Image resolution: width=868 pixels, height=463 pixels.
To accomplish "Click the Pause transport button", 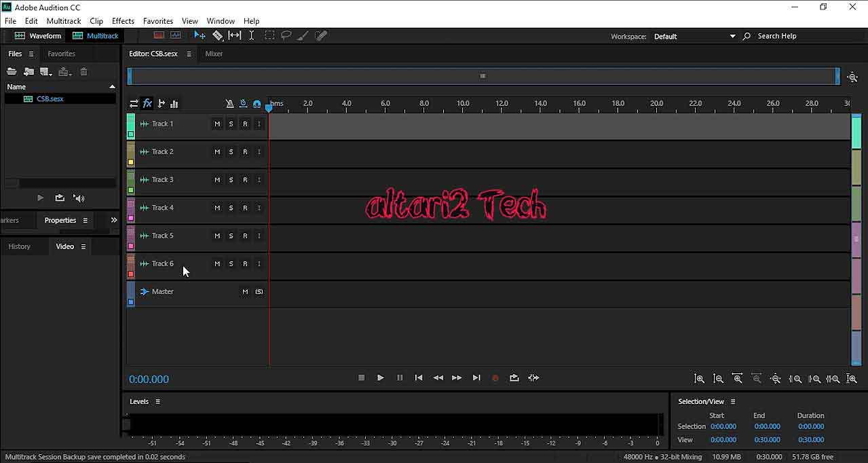I will coord(400,378).
